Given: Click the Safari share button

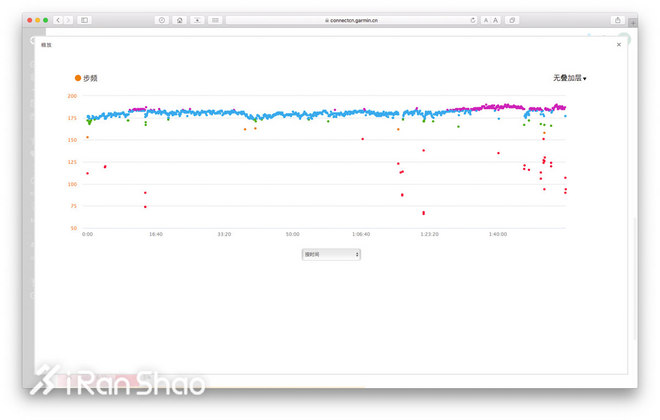Looking at the screenshot, I should pos(618,20).
